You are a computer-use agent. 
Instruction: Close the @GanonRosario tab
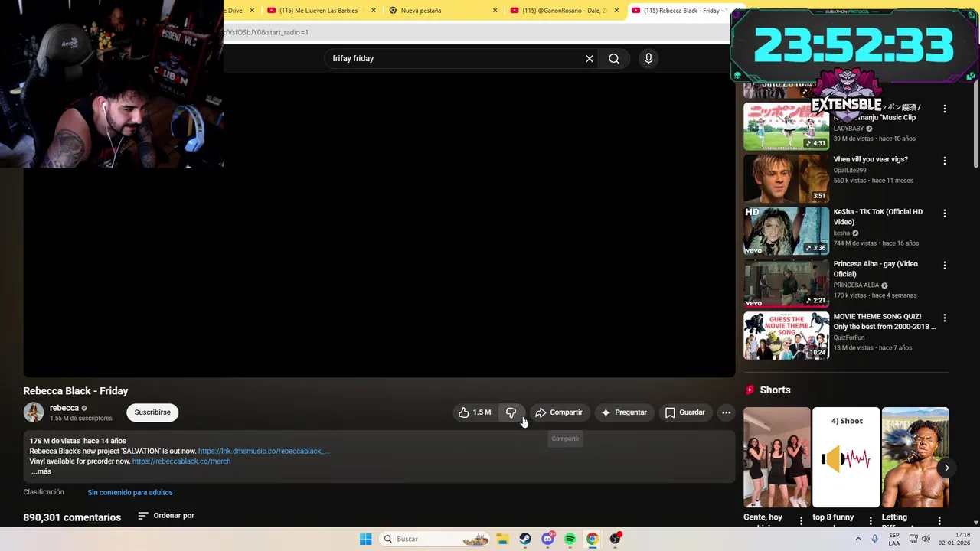(x=616, y=11)
